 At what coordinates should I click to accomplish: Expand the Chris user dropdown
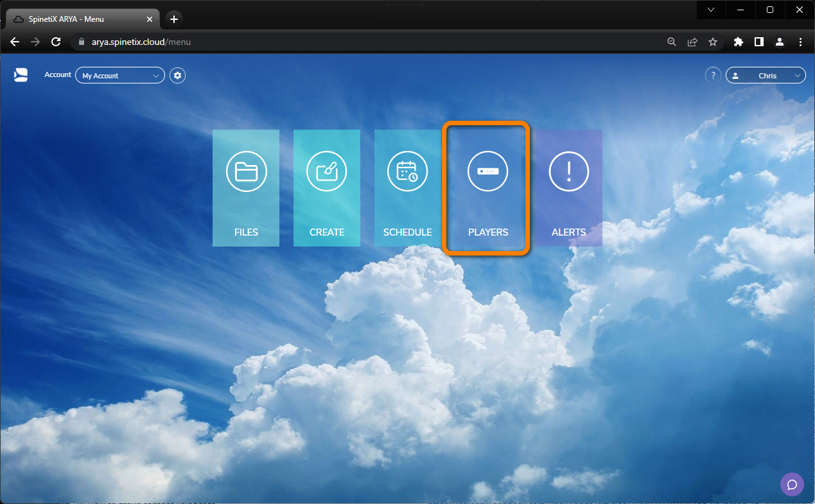coord(766,76)
